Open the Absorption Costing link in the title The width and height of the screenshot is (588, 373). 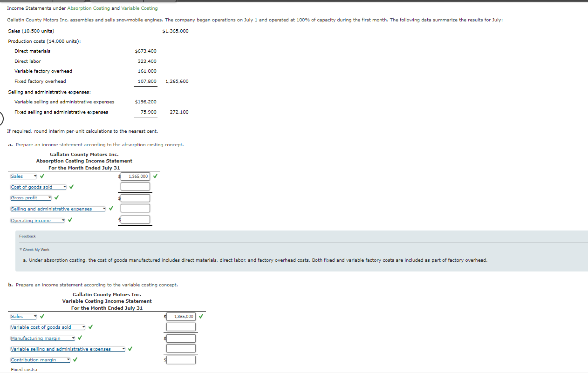[89, 8]
